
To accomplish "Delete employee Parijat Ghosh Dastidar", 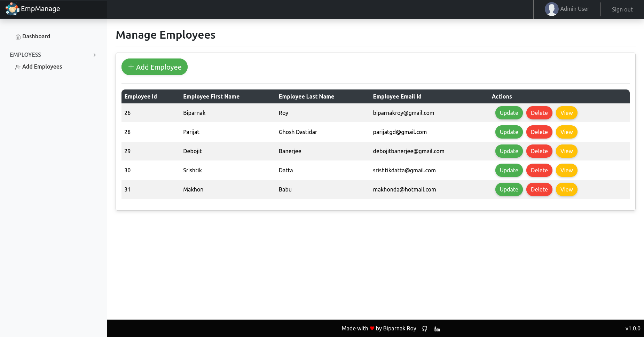I will 539,132.
